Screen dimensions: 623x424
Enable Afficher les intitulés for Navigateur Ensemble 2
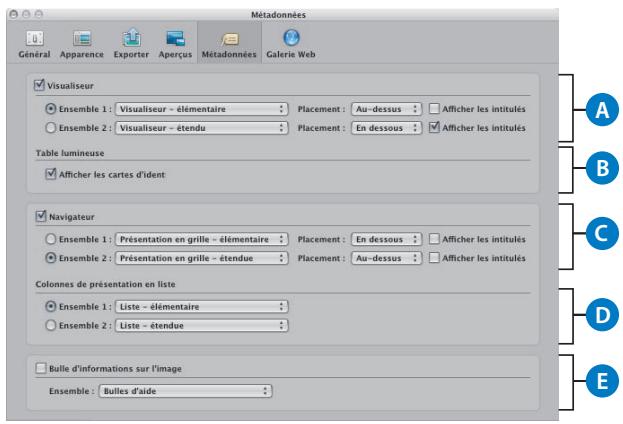click(x=434, y=258)
